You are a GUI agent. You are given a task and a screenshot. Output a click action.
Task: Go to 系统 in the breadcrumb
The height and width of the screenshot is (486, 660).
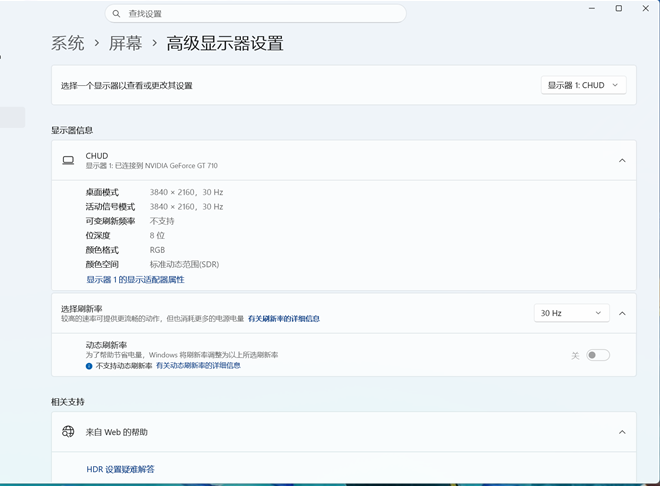68,43
